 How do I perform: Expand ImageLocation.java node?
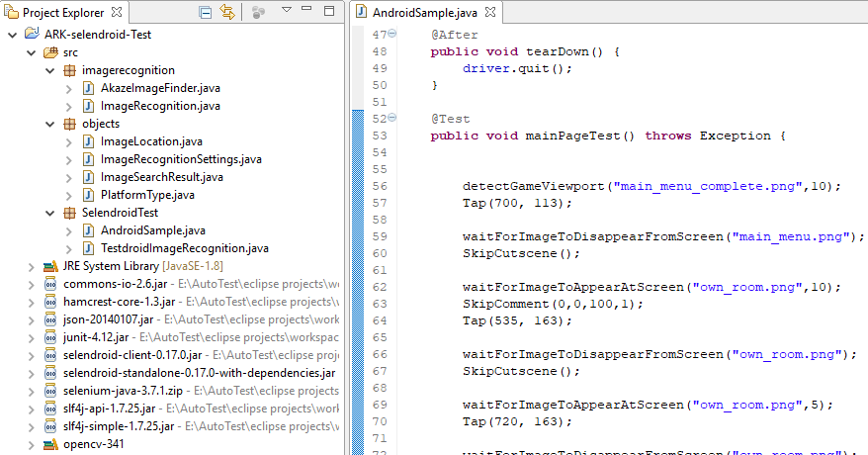point(68,142)
